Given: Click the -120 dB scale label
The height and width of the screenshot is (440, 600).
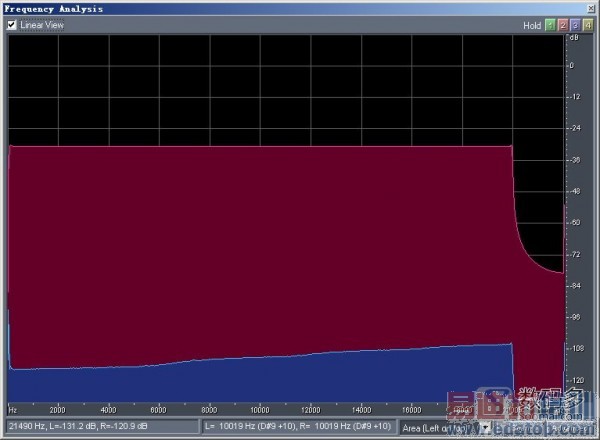Looking at the screenshot, I should [576, 380].
